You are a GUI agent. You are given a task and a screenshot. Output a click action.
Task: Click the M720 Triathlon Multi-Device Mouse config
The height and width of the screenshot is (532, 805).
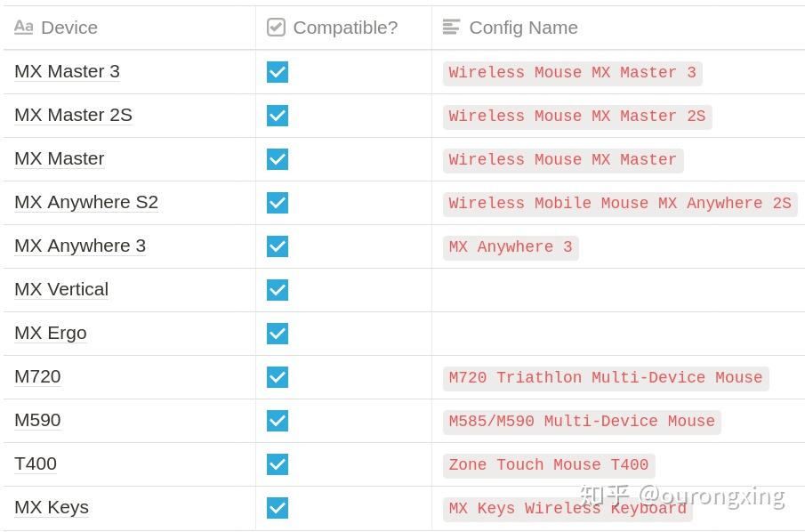coord(605,378)
